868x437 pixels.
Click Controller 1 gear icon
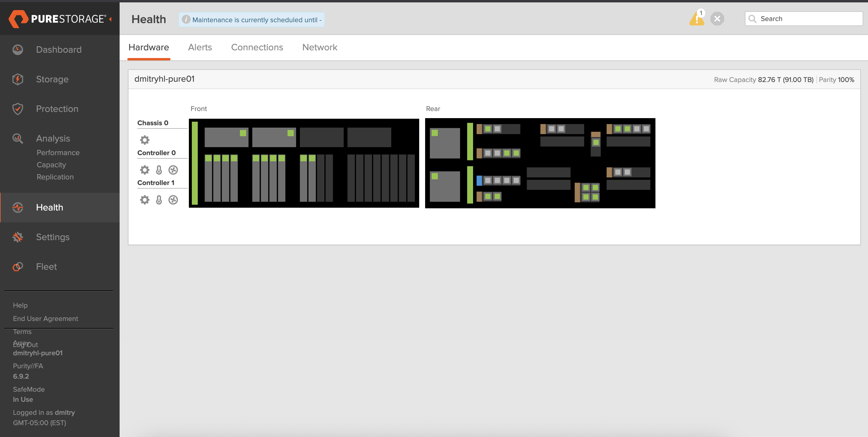[x=144, y=200]
